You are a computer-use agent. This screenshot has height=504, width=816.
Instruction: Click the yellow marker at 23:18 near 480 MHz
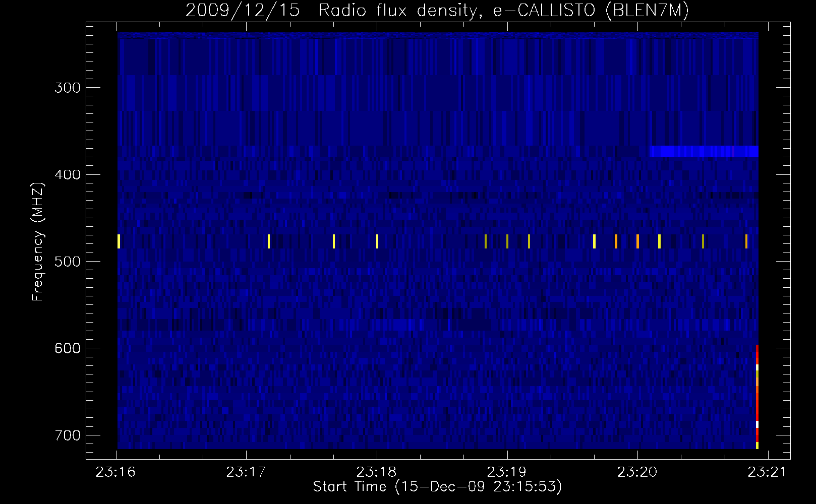click(x=377, y=241)
